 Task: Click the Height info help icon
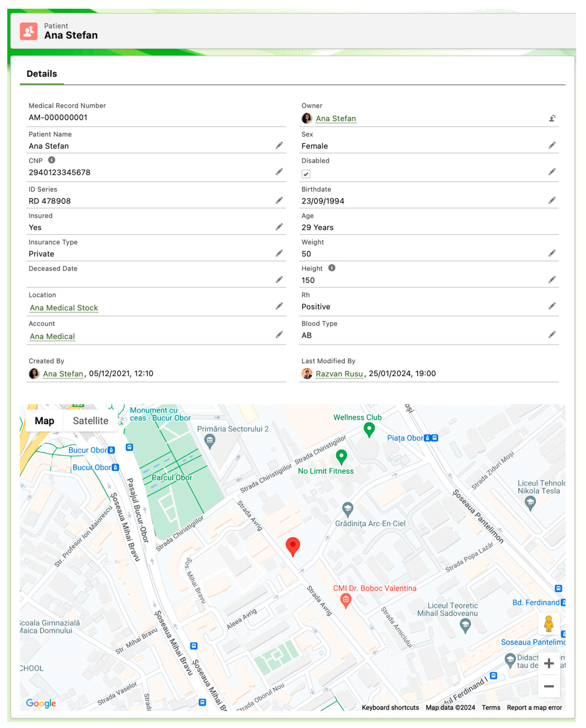point(332,268)
